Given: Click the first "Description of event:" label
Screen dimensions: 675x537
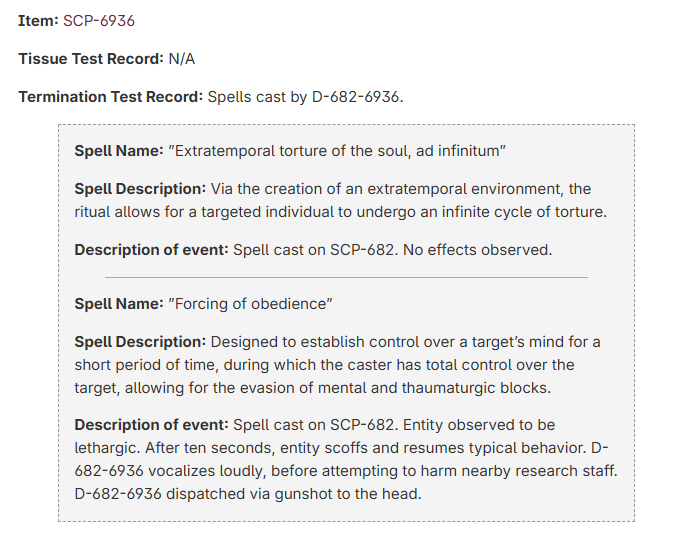Looking at the screenshot, I should tap(151, 249).
